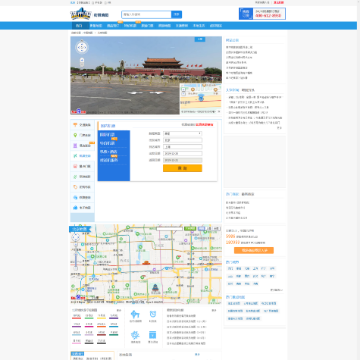Screen dimensions: 360x360
Task: Open the blue alarm clock icon
Action: coord(153,314)
